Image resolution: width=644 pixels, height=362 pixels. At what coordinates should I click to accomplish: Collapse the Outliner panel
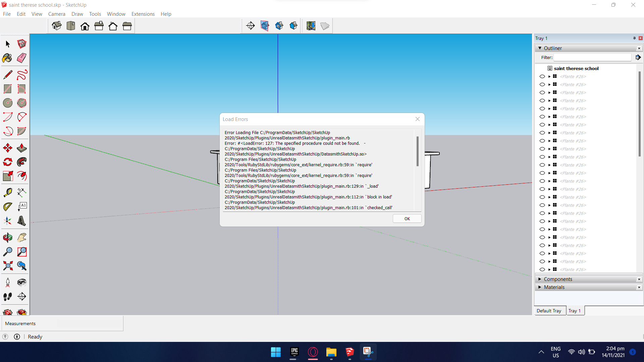(x=540, y=48)
